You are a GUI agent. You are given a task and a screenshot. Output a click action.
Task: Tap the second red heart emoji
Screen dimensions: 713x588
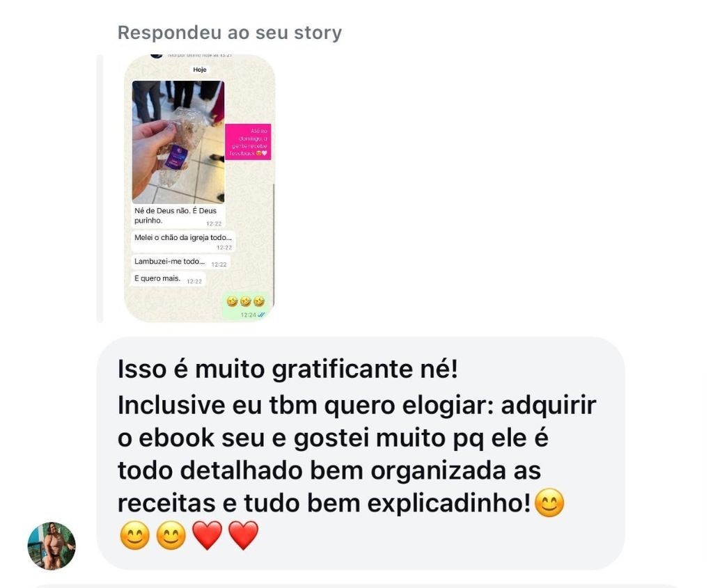(243, 535)
